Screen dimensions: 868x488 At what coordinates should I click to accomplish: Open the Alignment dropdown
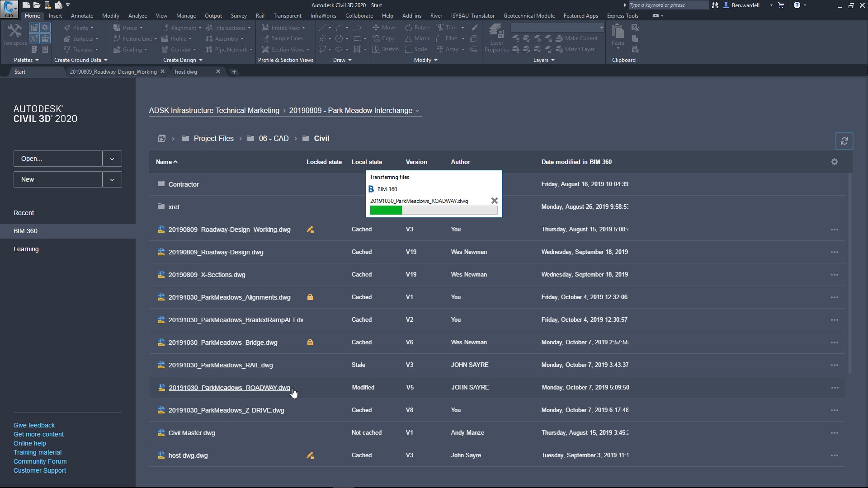pos(181,28)
